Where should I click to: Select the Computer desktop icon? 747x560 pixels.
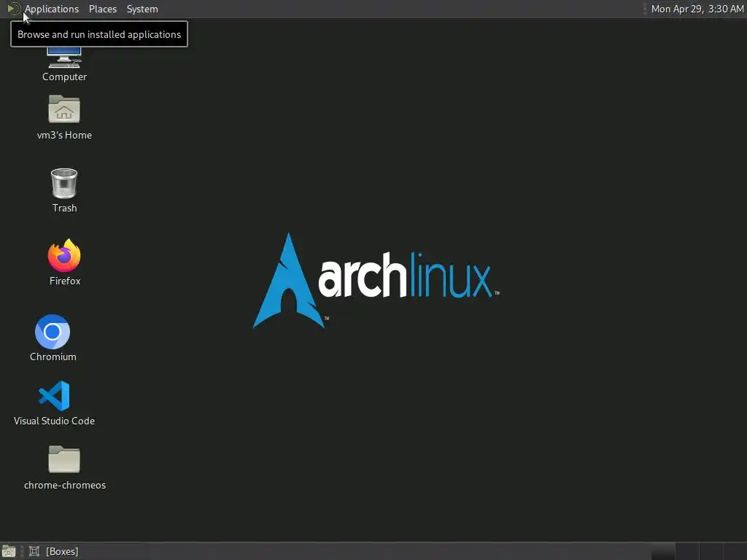pyautogui.click(x=64, y=58)
